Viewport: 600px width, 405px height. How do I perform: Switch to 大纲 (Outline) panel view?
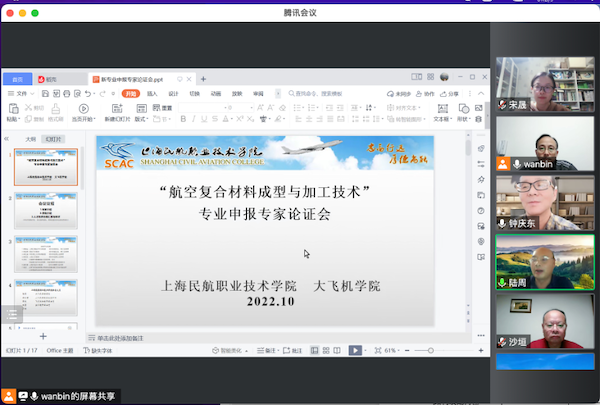pos(31,139)
